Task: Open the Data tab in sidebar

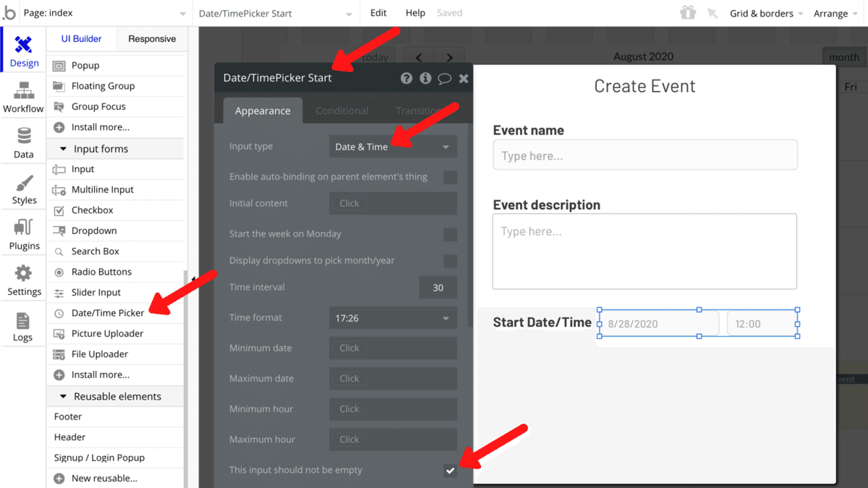Action: (23, 142)
